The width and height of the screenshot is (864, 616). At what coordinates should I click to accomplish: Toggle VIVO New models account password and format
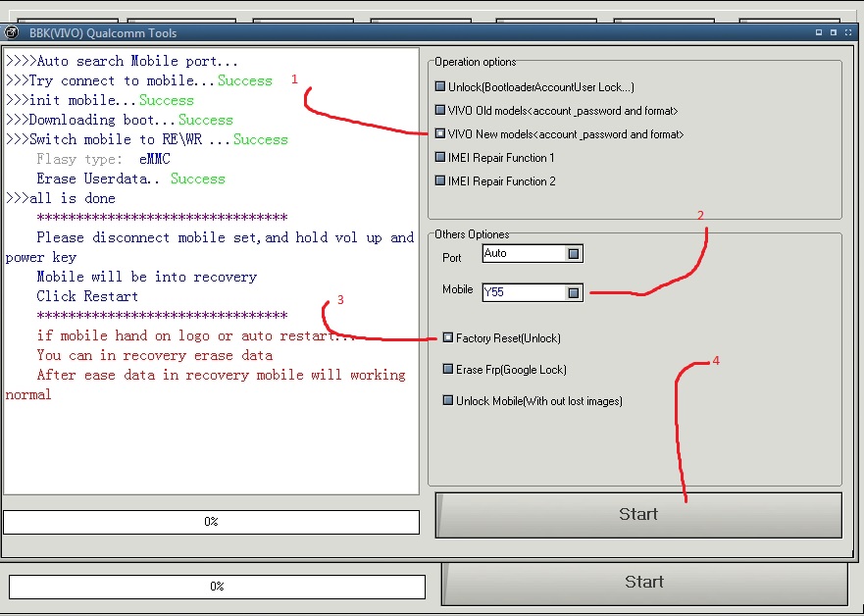(439, 133)
